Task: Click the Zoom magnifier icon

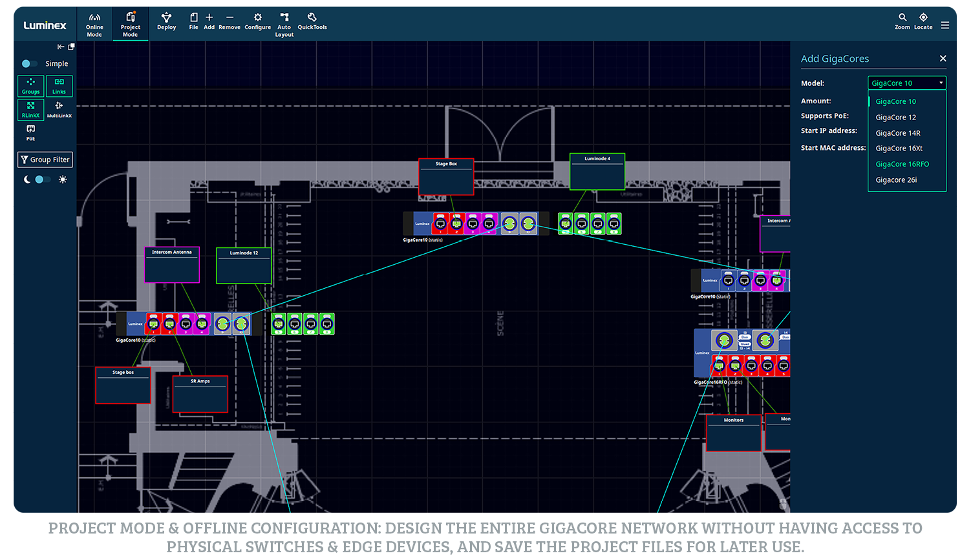Action: pos(902,21)
